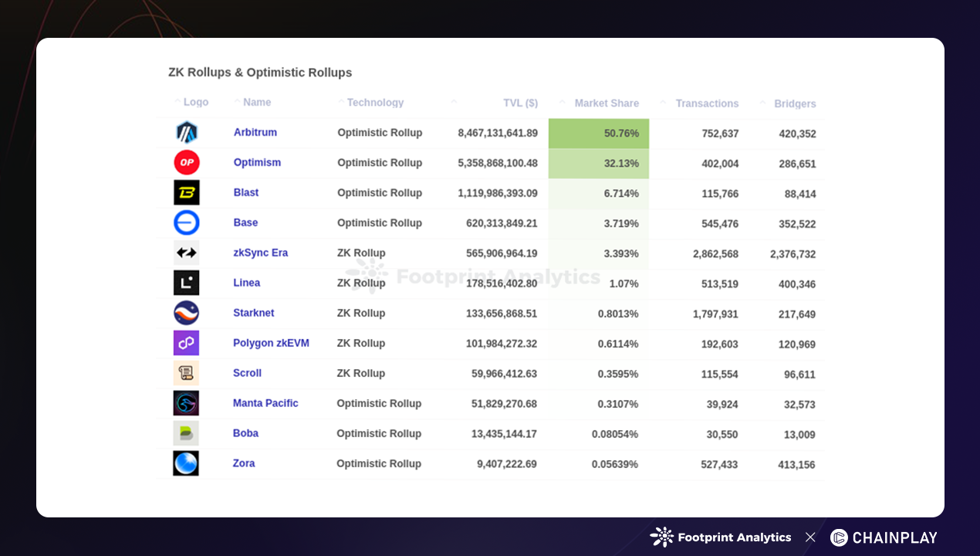Sort table by TVL ($) column
The image size is (980, 556).
(520, 103)
